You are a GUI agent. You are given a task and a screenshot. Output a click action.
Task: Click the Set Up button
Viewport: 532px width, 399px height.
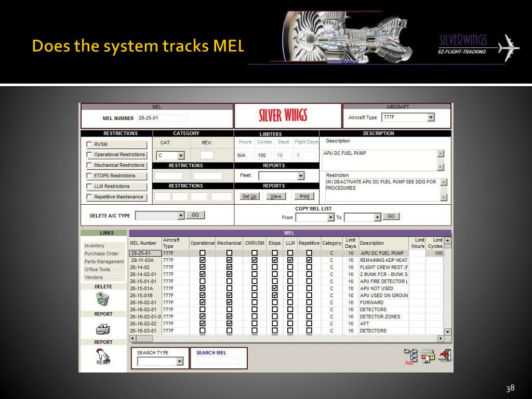pos(249,196)
